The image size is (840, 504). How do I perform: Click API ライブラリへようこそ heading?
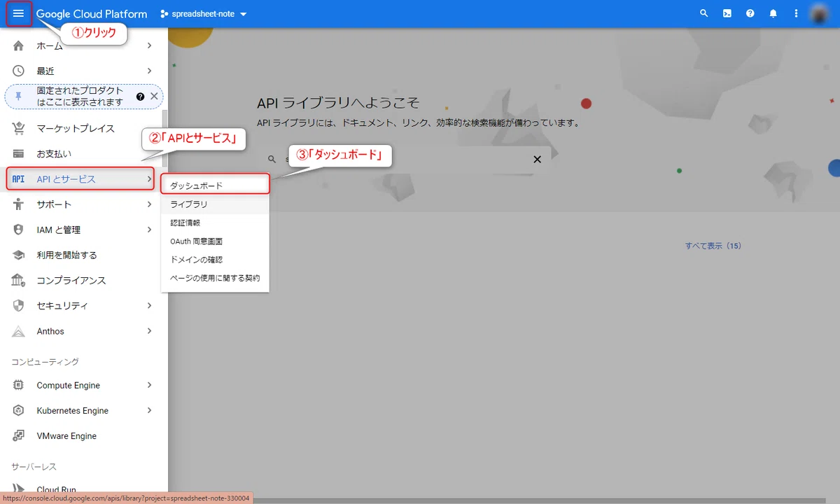(x=338, y=103)
